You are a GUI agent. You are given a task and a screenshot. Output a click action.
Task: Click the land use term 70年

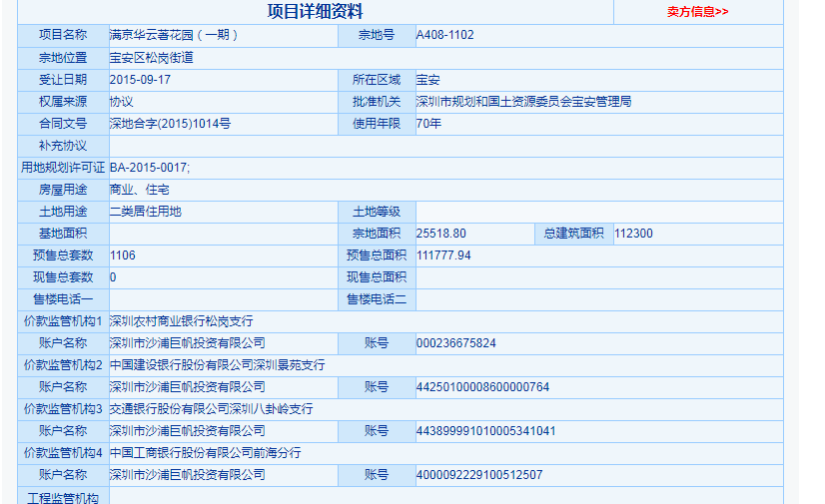[428, 124]
